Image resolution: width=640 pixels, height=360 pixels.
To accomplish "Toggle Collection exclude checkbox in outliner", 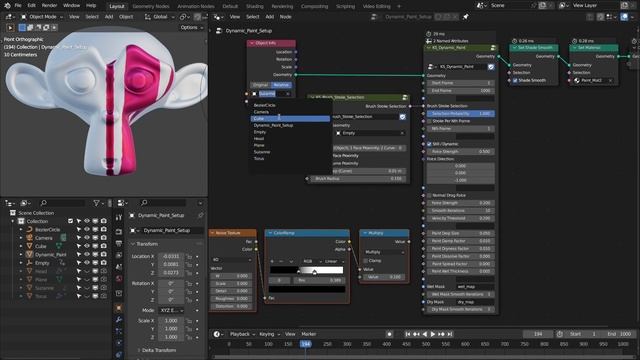I will pyautogui.click(x=70, y=221).
